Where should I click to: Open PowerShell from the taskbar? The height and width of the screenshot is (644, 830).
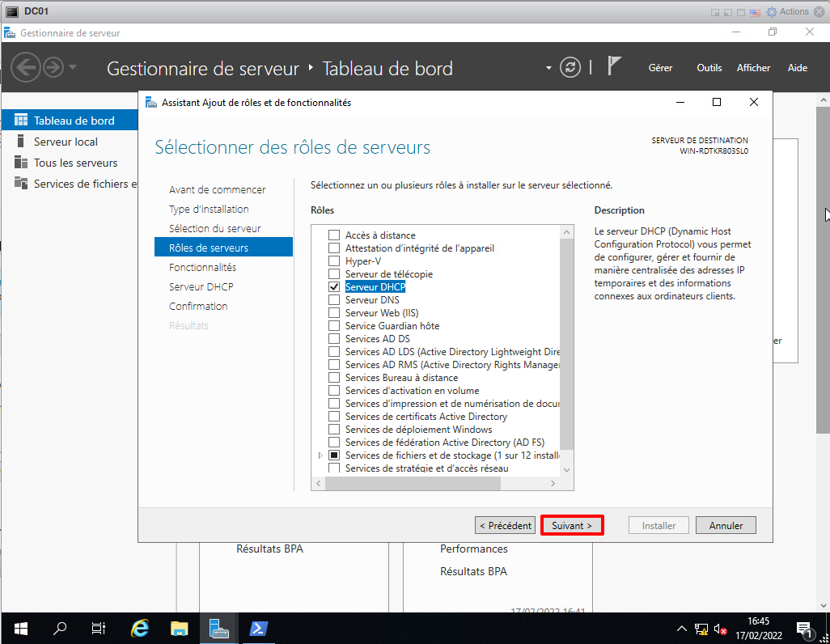pos(258,629)
